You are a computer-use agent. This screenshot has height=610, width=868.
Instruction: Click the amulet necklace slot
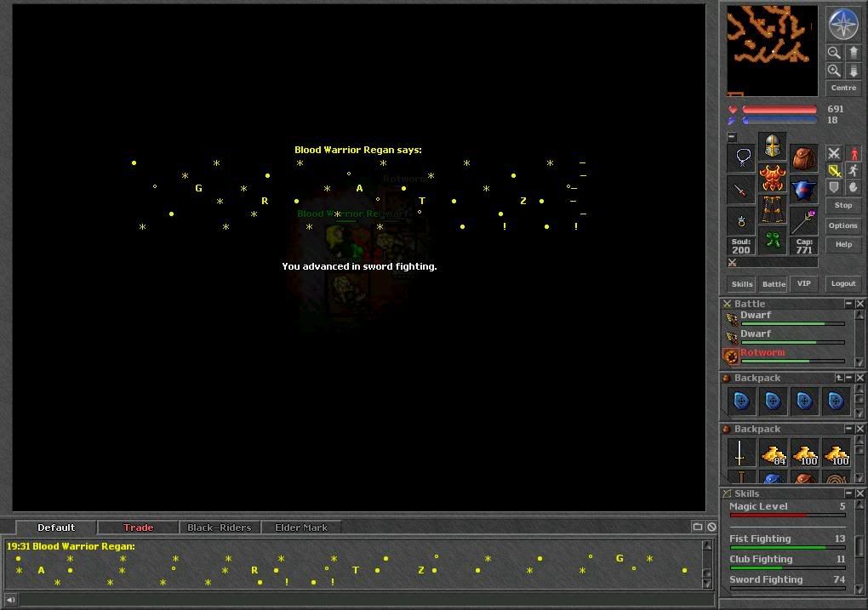(741, 157)
